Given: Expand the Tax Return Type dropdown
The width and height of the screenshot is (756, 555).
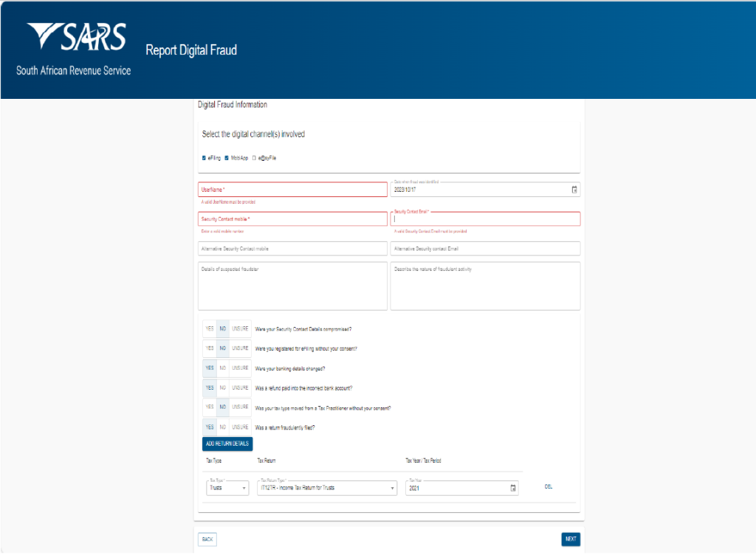Looking at the screenshot, I should 327,488.
